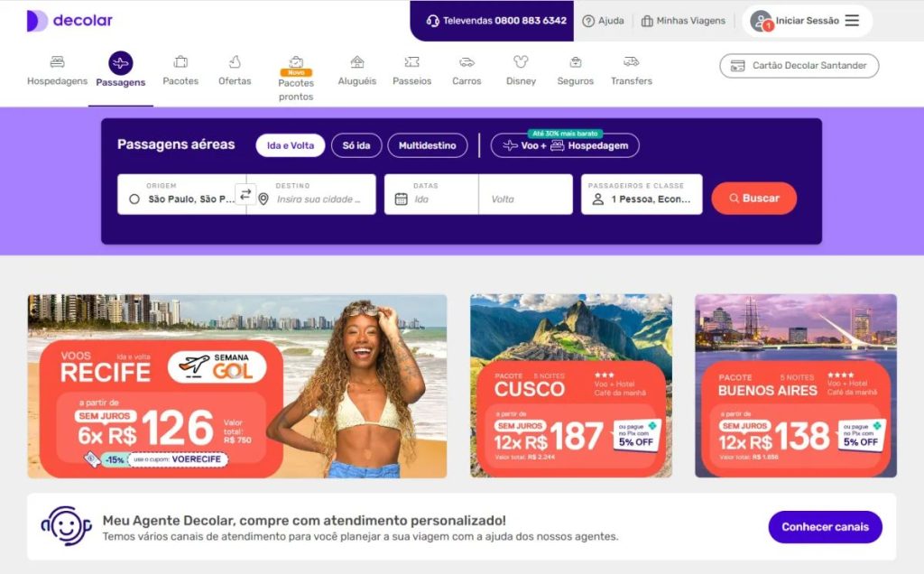Open the Transfers van icon
The width and height of the screenshot is (924, 574).
(631, 61)
